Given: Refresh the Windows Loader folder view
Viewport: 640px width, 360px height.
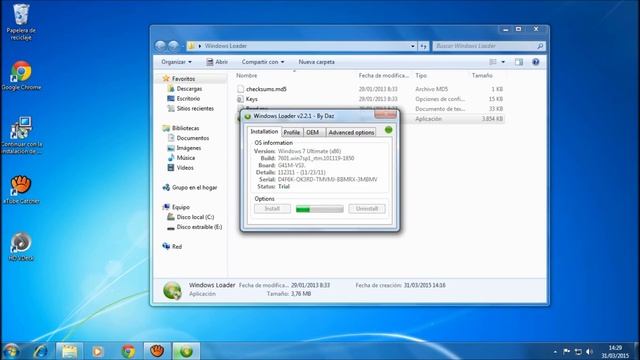Looking at the screenshot, I should (424, 46).
